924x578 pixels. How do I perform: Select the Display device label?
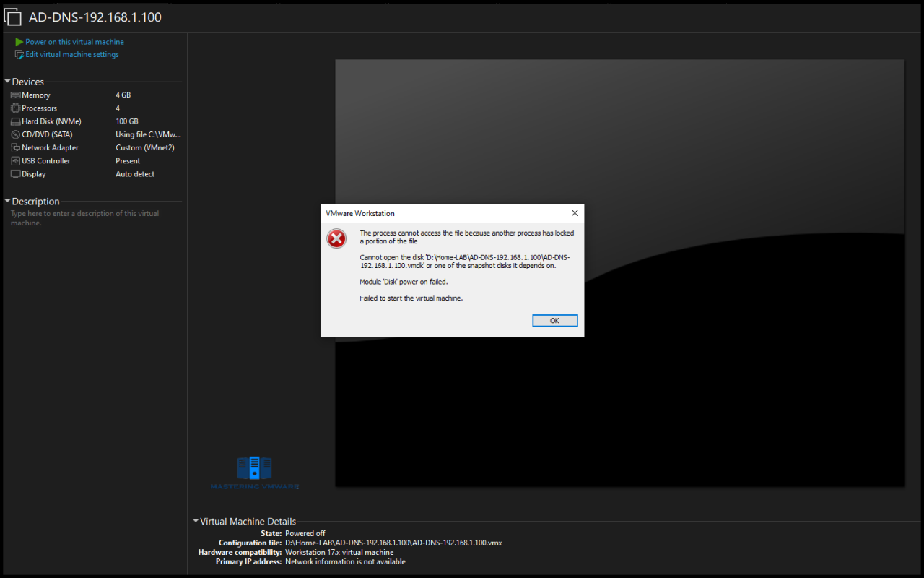tap(33, 174)
